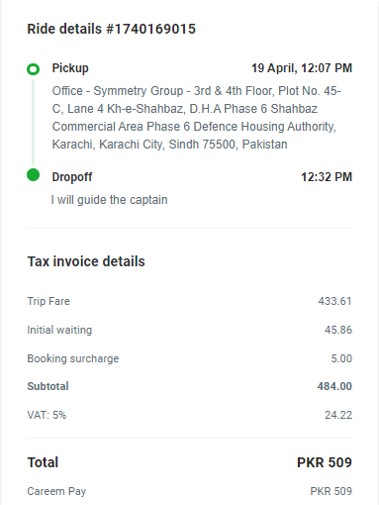
Task: Click the Pickup label
Action: click(x=70, y=68)
